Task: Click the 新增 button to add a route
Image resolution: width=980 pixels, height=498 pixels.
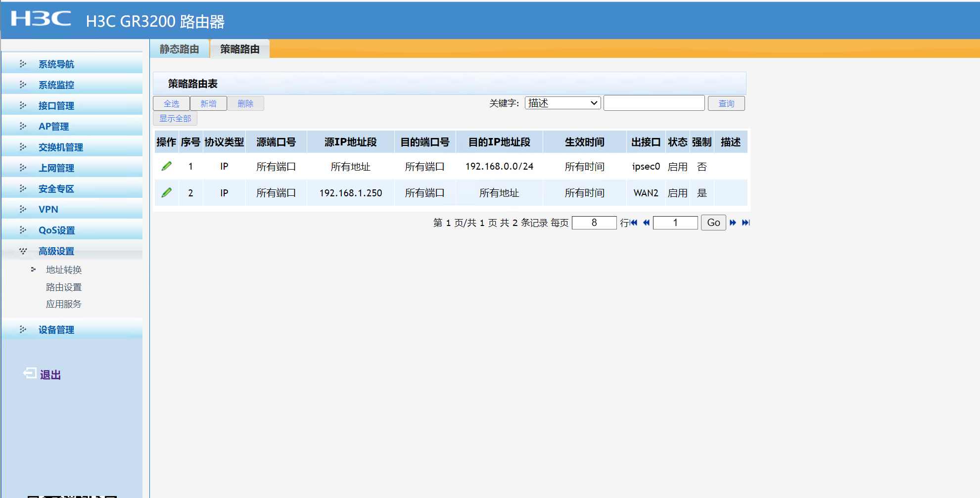Action: point(209,103)
